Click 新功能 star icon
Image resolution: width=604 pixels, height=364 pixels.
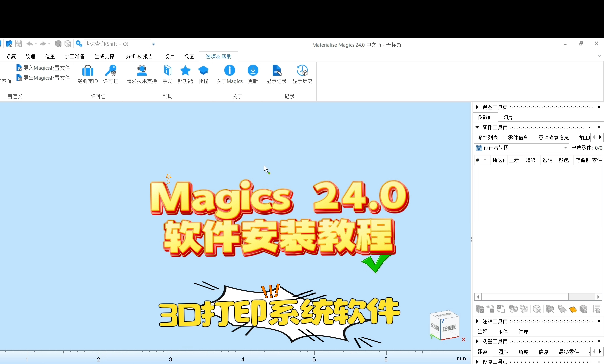[x=185, y=71]
